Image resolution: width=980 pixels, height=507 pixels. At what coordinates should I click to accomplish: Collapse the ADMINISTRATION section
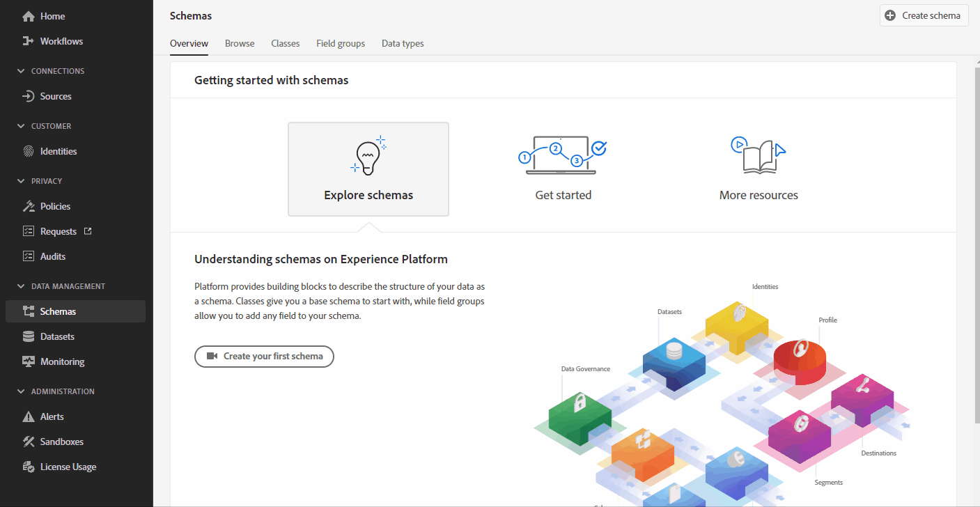click(20, 391)
